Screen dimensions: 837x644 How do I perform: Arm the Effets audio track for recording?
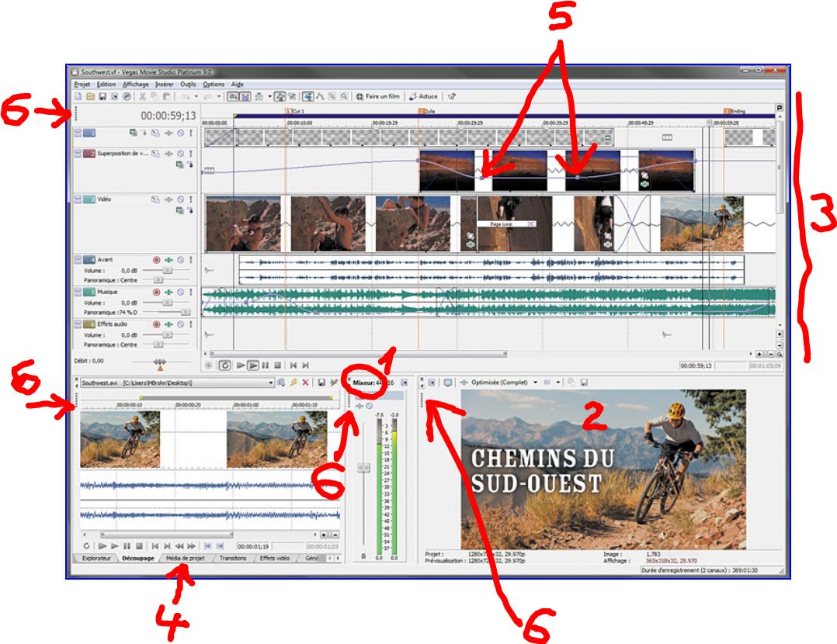point(156,324)
